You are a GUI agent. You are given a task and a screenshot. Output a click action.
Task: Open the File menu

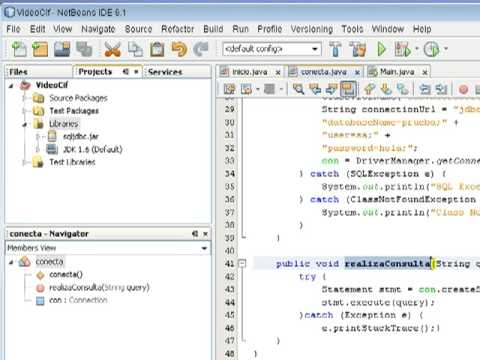tap(13, 29)
